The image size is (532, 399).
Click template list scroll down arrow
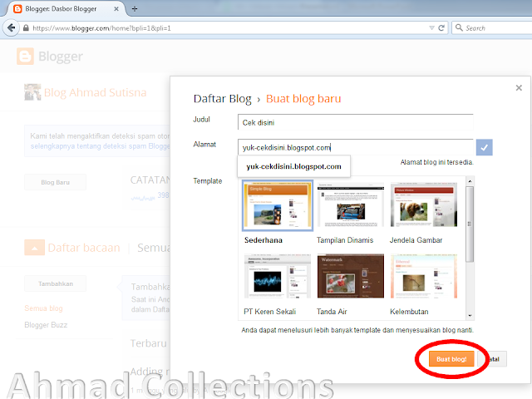click(470, 316)
